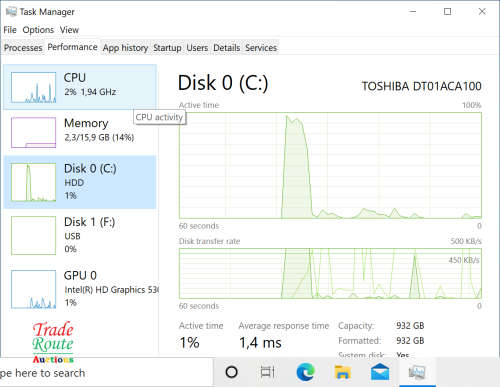This screenshot has width=500, height=387.
Task: Show the GPU 0 performance graph
Action: 33,289
